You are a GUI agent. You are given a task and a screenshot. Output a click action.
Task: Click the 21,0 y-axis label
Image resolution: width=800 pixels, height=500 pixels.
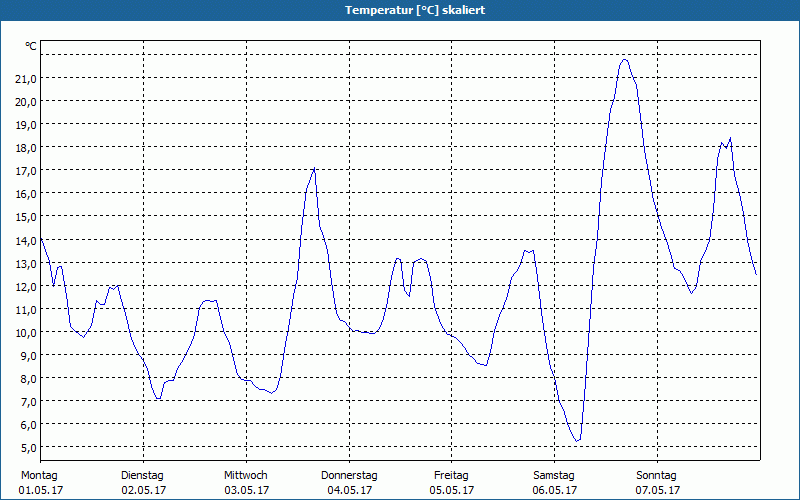26,78
